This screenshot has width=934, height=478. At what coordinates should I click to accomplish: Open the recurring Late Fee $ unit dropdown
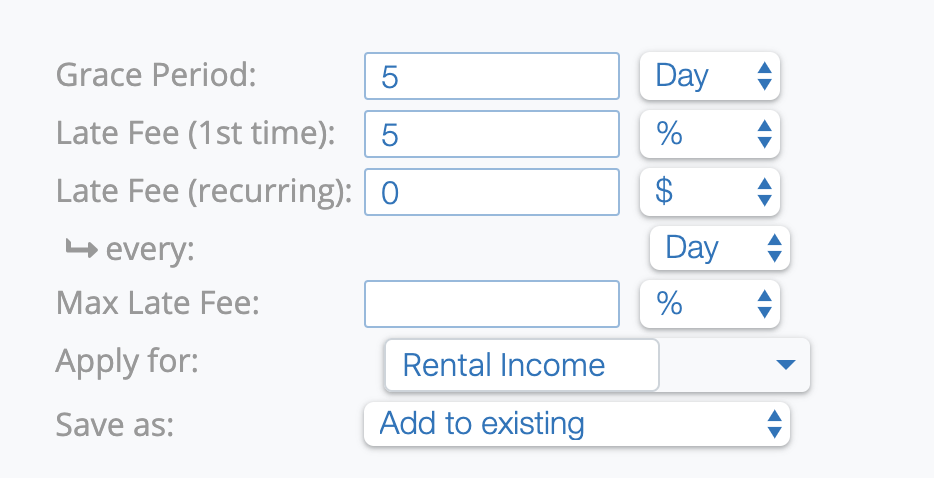click(709, 192)
